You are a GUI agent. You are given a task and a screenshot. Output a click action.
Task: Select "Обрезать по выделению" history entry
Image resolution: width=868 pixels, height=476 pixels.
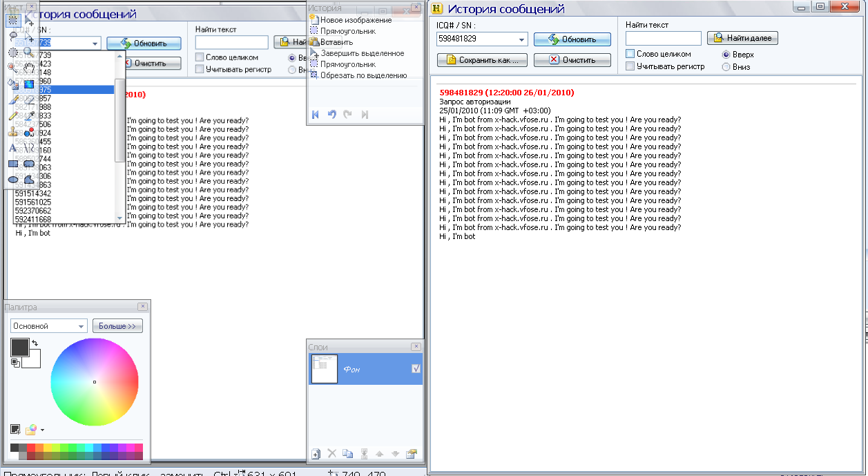[x=363, y=75]
